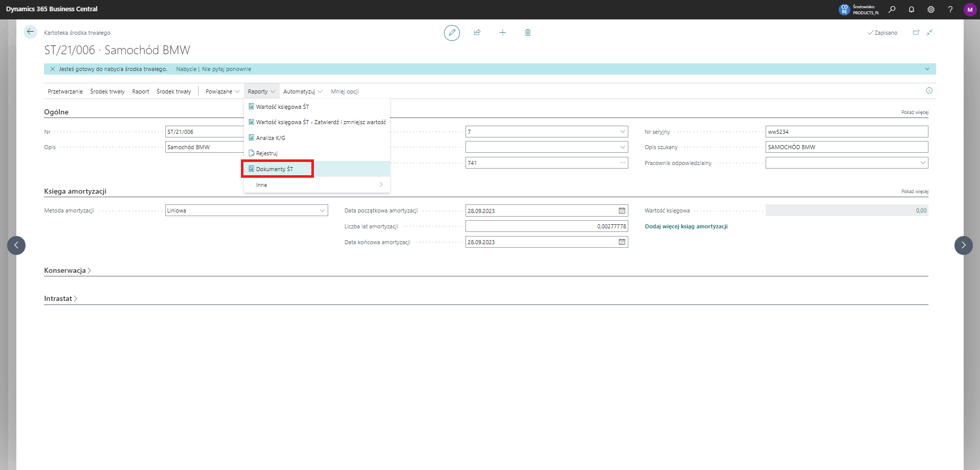The width and height of the screenshot is (980, 470).
Task: Open the info FactBox icon
Action: 929,90
